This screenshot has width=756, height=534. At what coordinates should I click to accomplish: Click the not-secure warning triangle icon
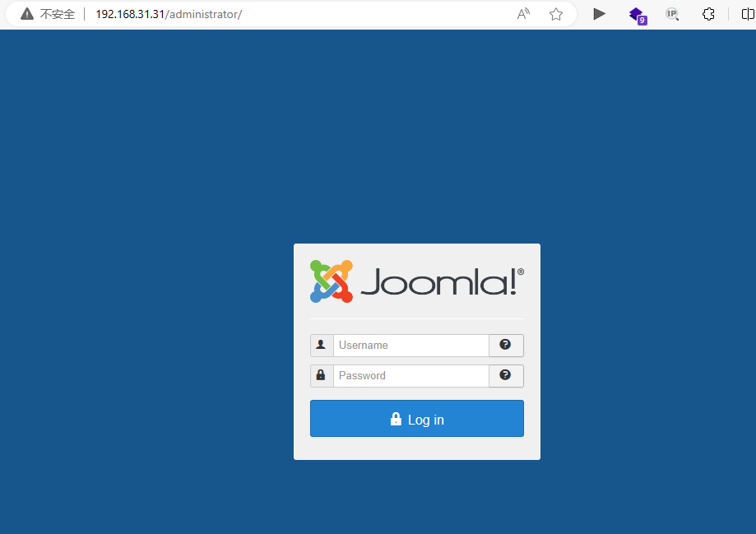[x=27, y=14]
